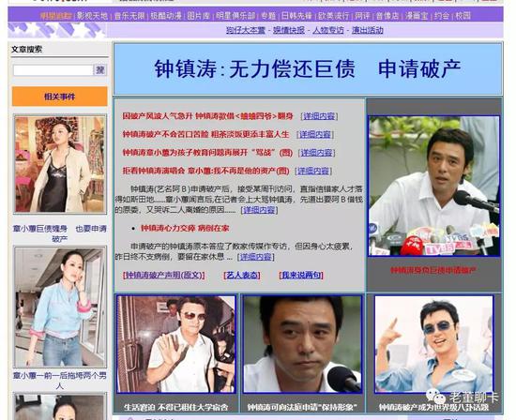Click the headline 钟镇涛:无力偿还巨债 申请破产
Viewport: 516px width, 420px height.
pos(308,69)
